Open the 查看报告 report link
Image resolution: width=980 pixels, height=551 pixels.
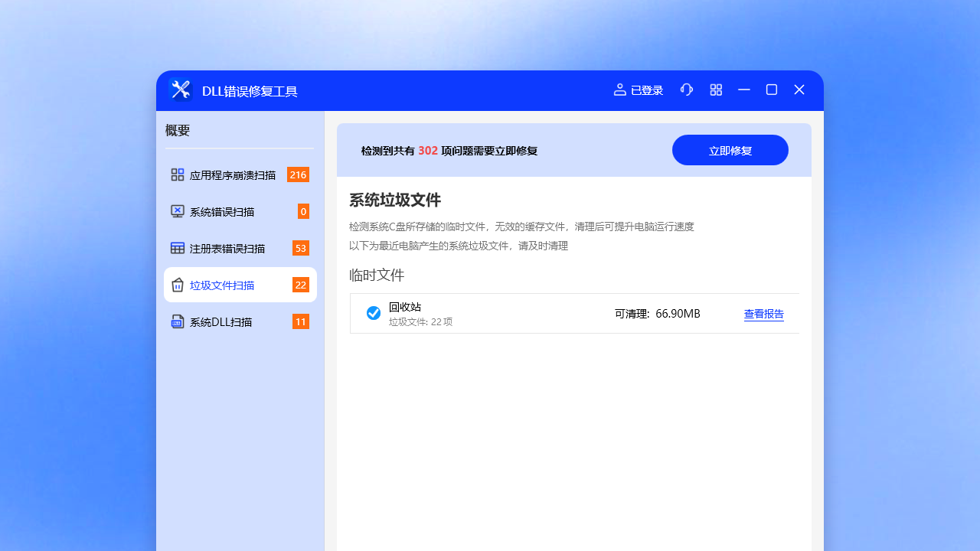tap(763, 314)
